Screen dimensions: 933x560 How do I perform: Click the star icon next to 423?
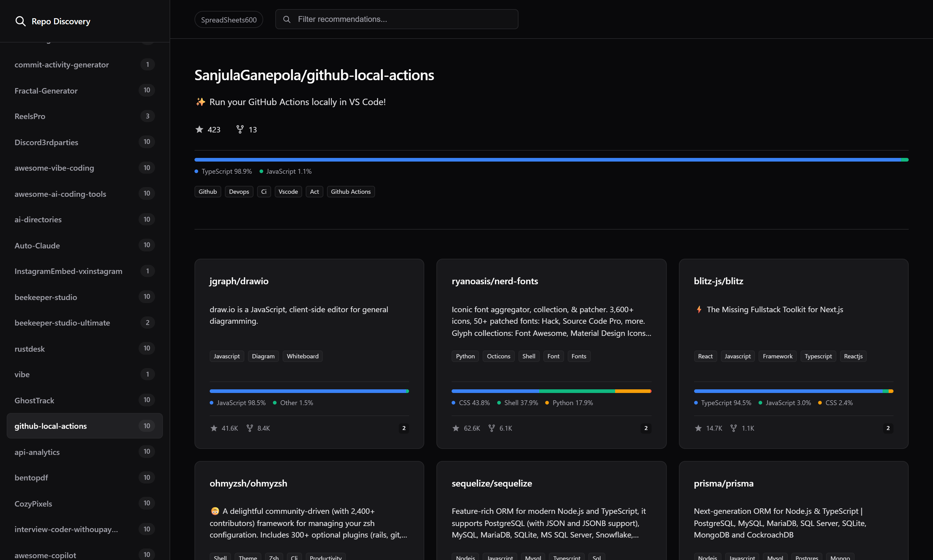pos(199,129)
